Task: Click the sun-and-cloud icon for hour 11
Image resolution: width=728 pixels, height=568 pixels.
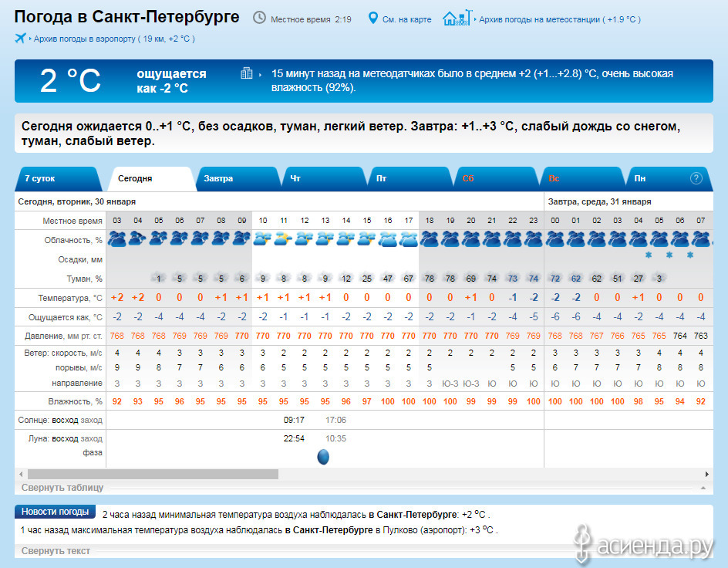Action: point(284,239)
